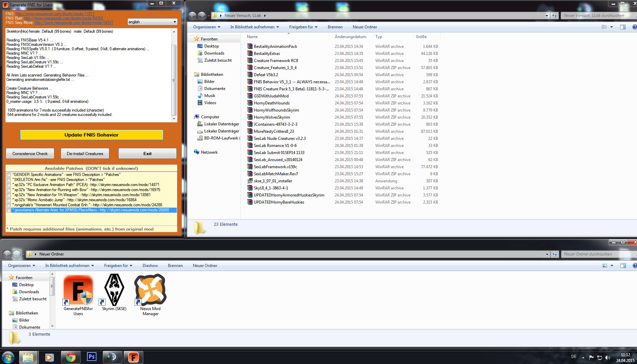637x364 pixels.
Task: Open view options dropdown arrow in Neuer Ordner window
Action: pyautogui.click(x=611, y=266)
